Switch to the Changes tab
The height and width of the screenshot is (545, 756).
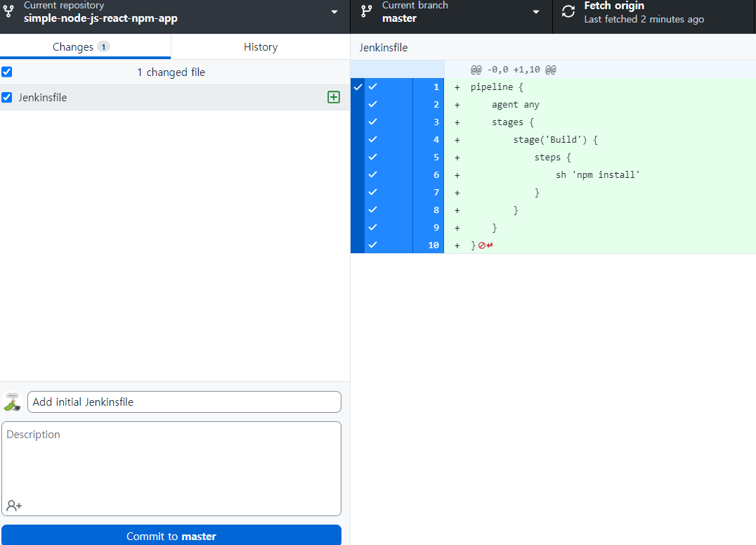tap(85, 47)
